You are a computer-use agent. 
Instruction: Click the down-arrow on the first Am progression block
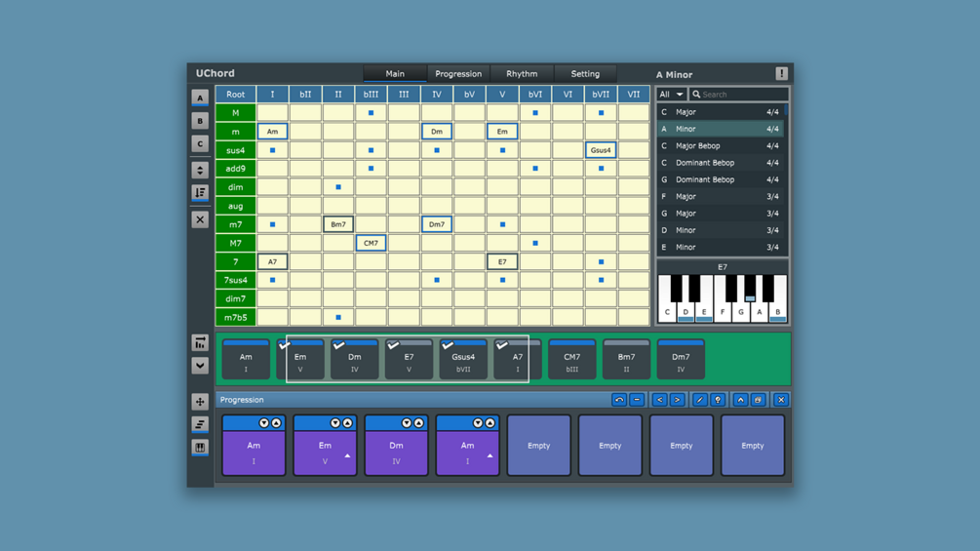[x=263, y=423]
